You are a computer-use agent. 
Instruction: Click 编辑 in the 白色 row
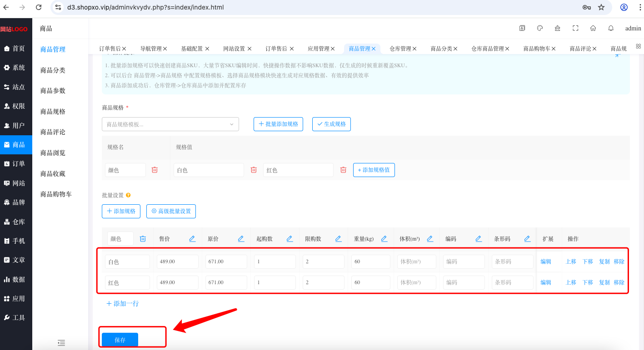pos(546,261)
